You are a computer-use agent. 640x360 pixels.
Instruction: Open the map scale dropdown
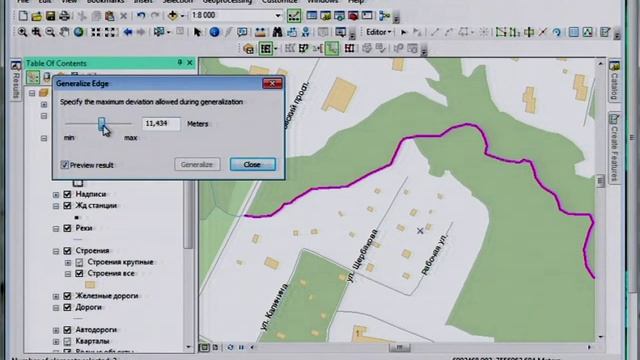point(278,16)
